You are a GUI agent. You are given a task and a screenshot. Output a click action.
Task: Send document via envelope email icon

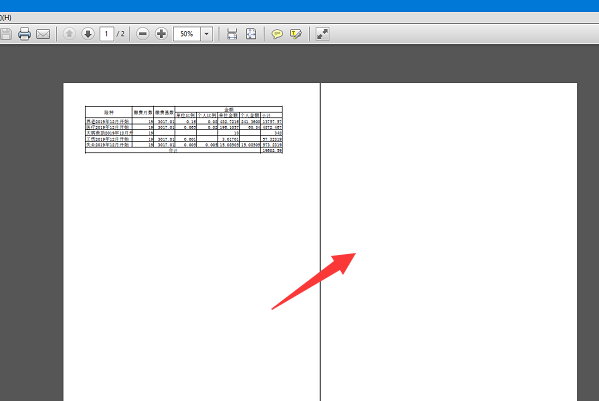tap(43, 34)
